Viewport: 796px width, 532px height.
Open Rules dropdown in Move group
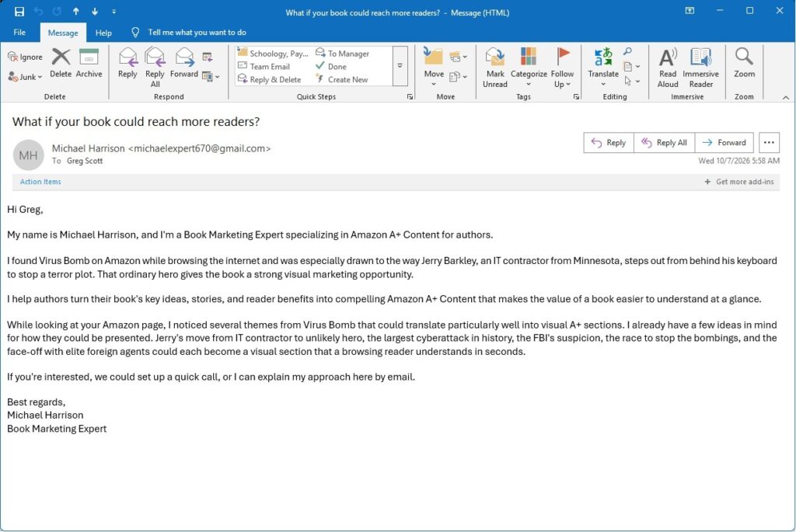[458, 57]
